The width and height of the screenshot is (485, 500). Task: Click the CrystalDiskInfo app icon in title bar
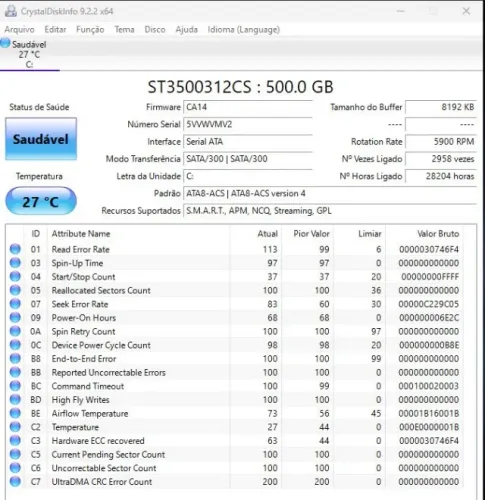11,11
